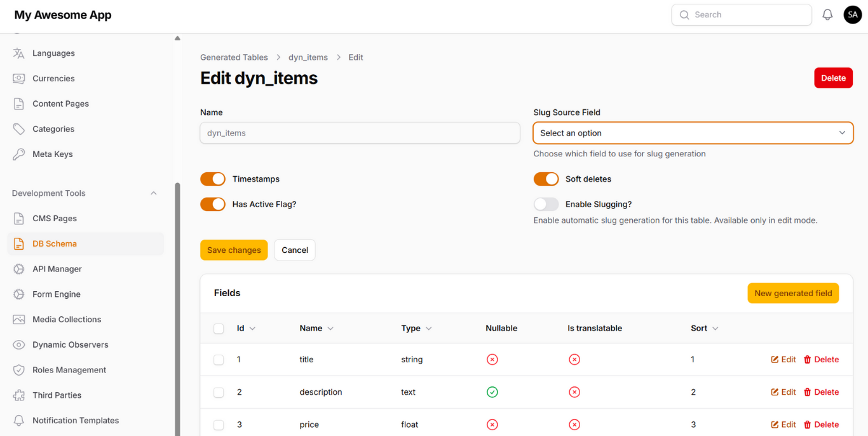
Task: Collapse the Development Tools section
Action: (153, 193)
